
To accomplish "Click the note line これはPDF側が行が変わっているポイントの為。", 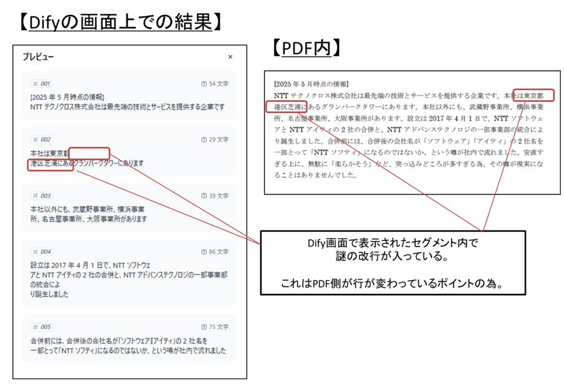I will pyautogui.click(x=393, y=283).
